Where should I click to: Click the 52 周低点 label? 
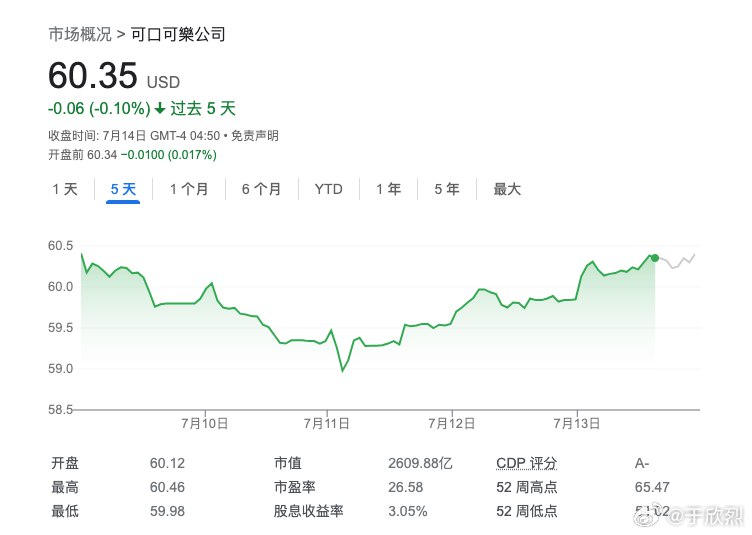tap(527, 511)
